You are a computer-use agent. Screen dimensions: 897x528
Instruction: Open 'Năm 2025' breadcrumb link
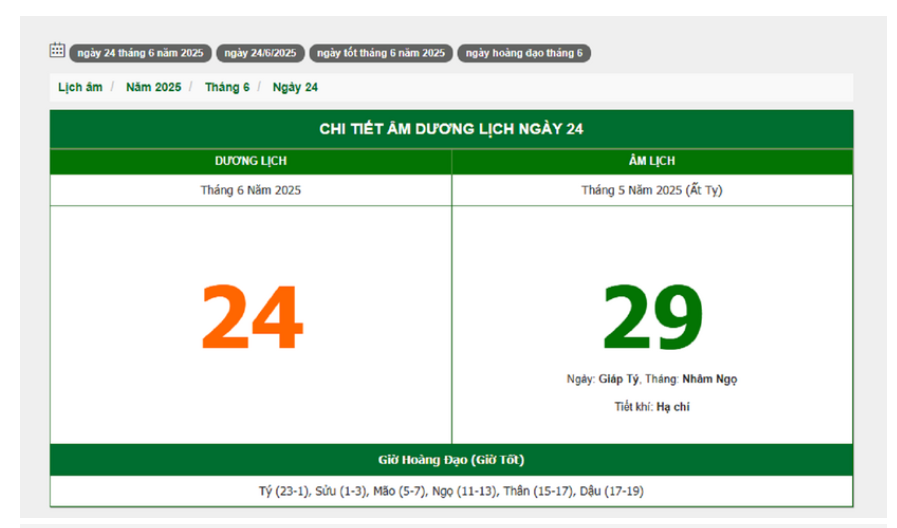(153, 87)
